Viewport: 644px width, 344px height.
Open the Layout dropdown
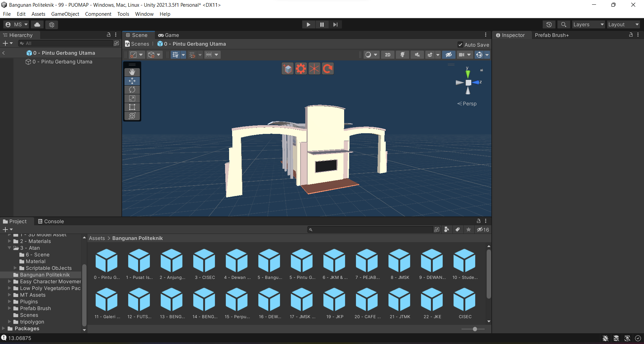[x=623, y=24]
